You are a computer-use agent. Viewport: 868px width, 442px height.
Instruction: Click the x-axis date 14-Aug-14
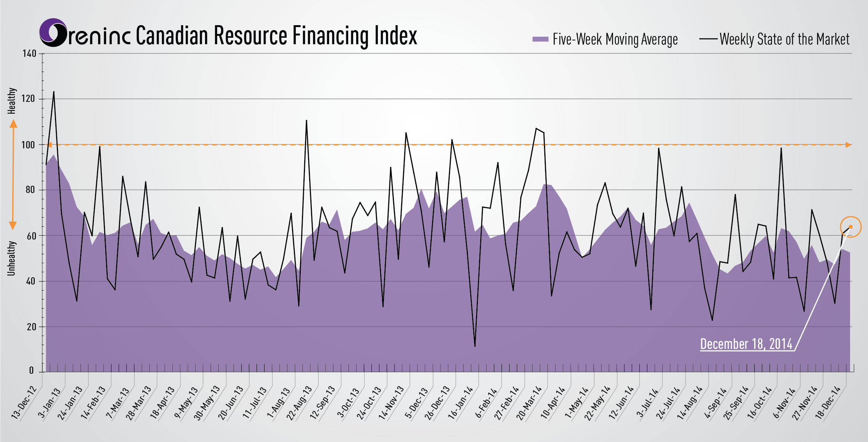point(690,403)
